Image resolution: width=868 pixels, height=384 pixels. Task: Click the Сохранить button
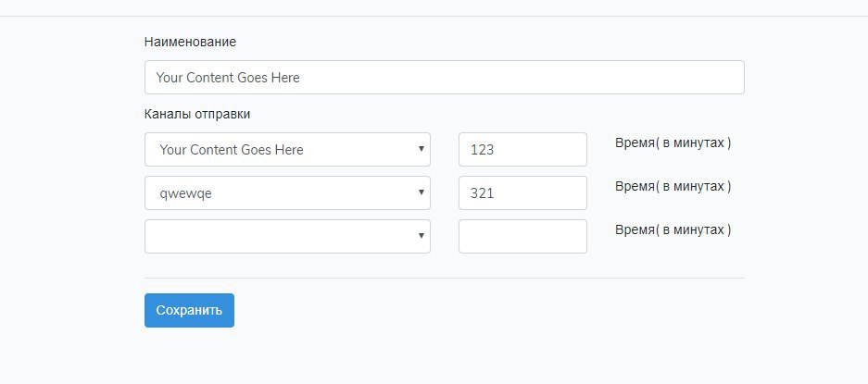coord(189,310)
